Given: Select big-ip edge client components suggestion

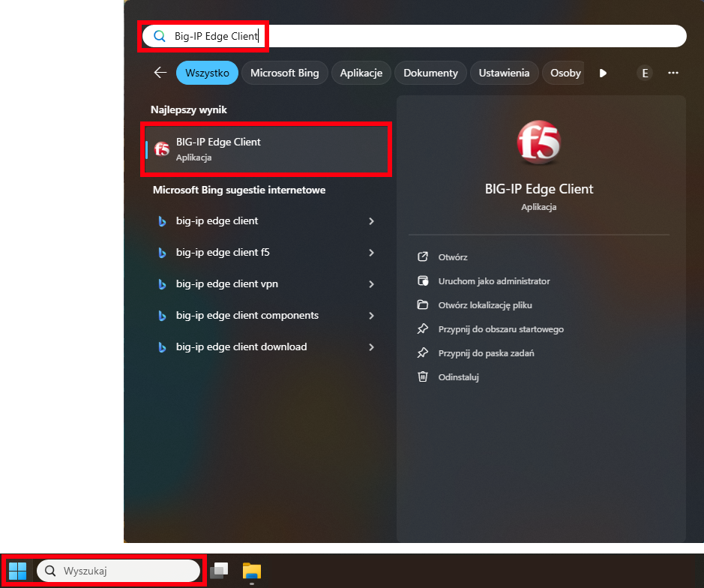Looking at the screenshot, I should click(266, 315).
